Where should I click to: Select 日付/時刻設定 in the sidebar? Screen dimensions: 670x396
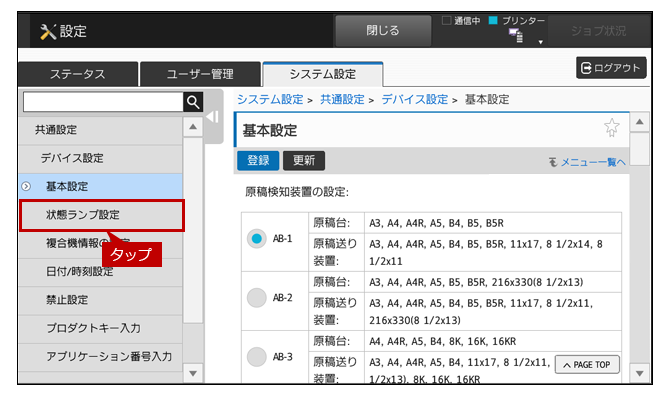101,272
